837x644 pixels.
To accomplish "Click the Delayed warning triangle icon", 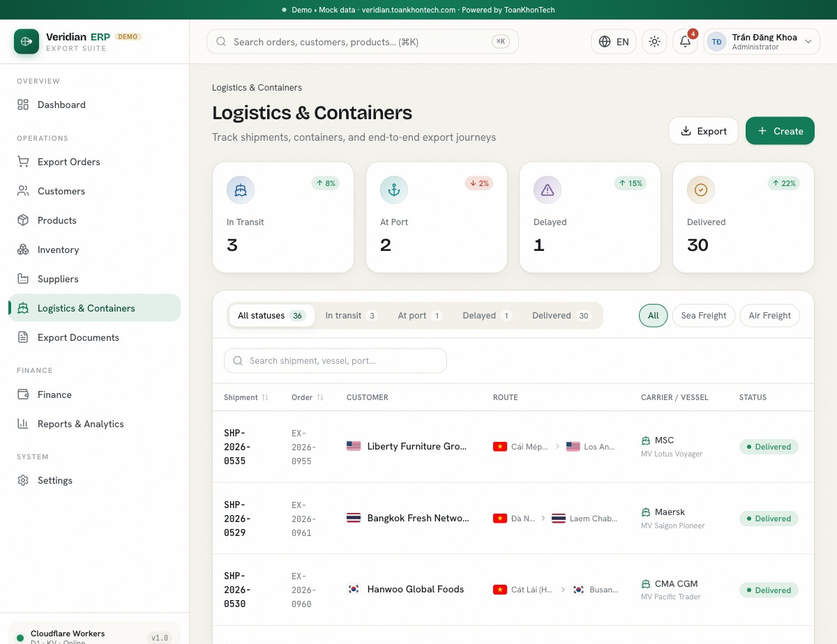I will 548,190.
